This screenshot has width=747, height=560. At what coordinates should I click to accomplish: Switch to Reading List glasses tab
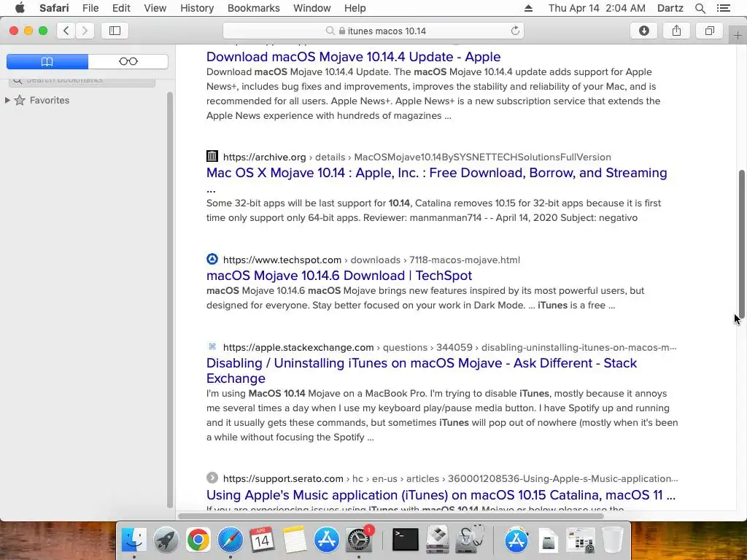pyautogui.click(x=128, y=61)
